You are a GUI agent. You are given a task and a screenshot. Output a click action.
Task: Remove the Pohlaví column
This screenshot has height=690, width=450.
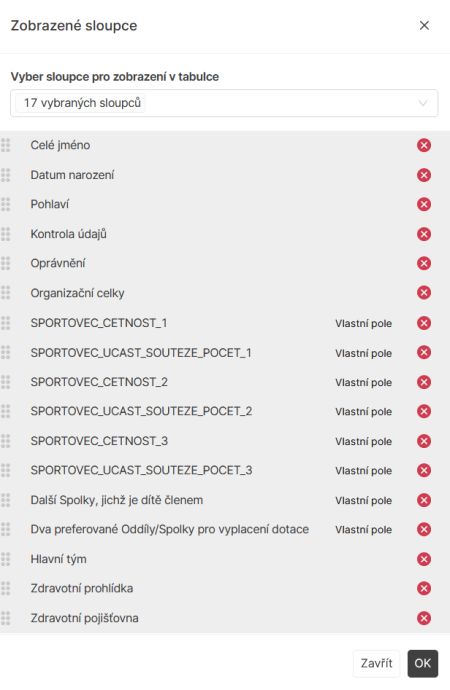pos(424,204)
